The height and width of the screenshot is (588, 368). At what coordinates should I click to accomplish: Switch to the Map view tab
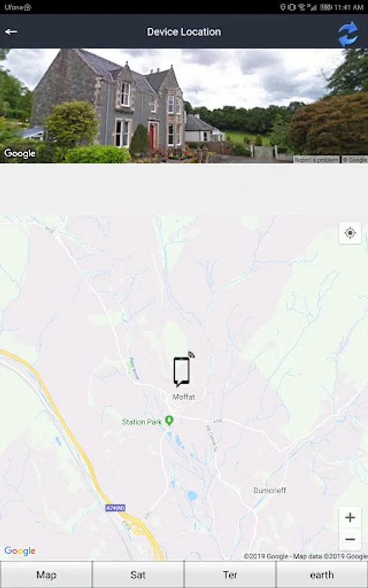(46, 574)
